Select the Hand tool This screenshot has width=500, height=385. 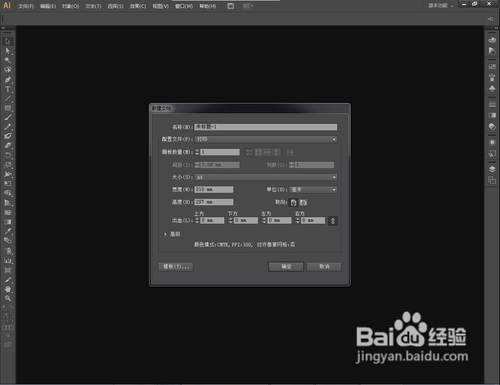click(8, 289)
